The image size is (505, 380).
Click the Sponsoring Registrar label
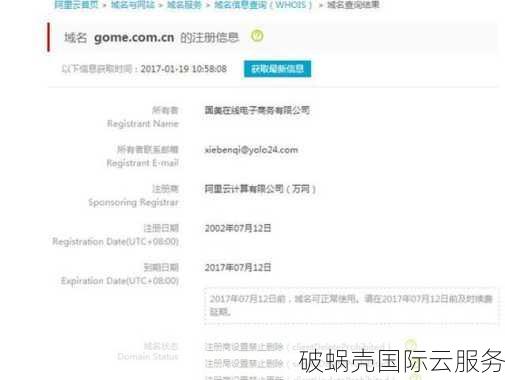pyautogui.click(x=133, y=202)
